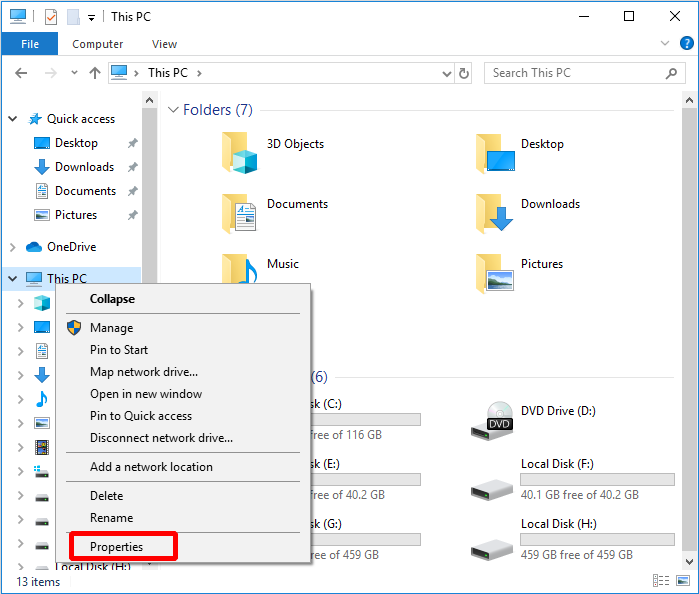Image resolution: width=699 pixels, height=594 pixels.
Task: Open the Music folder icon
Action: [x=240, y=270]
